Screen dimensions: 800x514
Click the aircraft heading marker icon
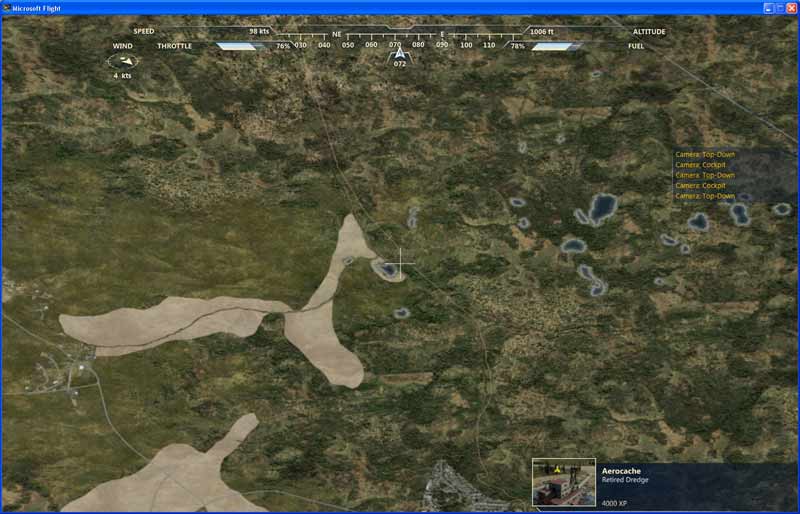(399, 53)
